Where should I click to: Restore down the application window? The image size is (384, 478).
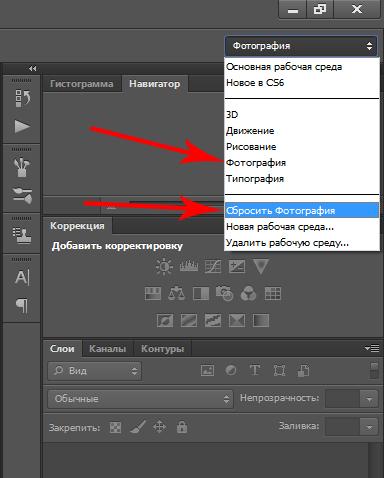tap(320, 9)
